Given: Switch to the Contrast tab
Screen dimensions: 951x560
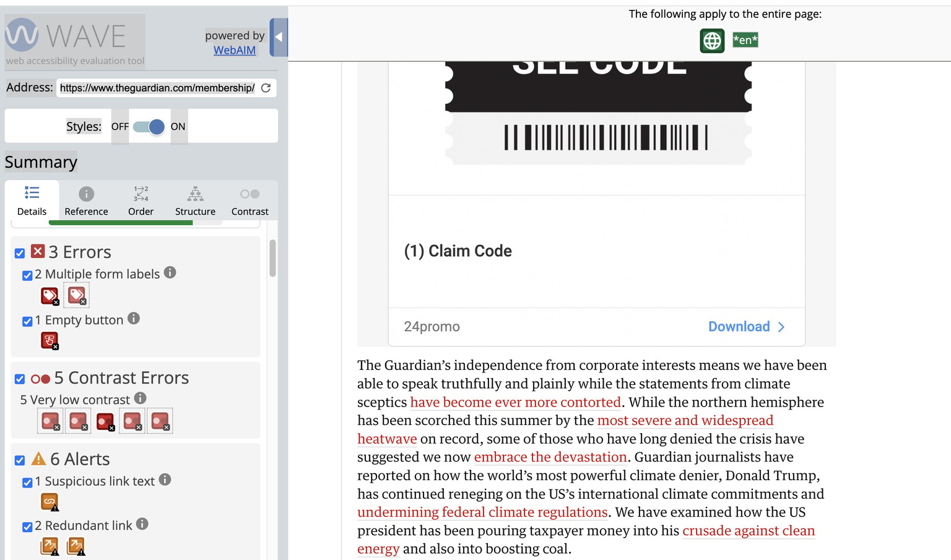Looking at the screenshot, I should point(250,200).
